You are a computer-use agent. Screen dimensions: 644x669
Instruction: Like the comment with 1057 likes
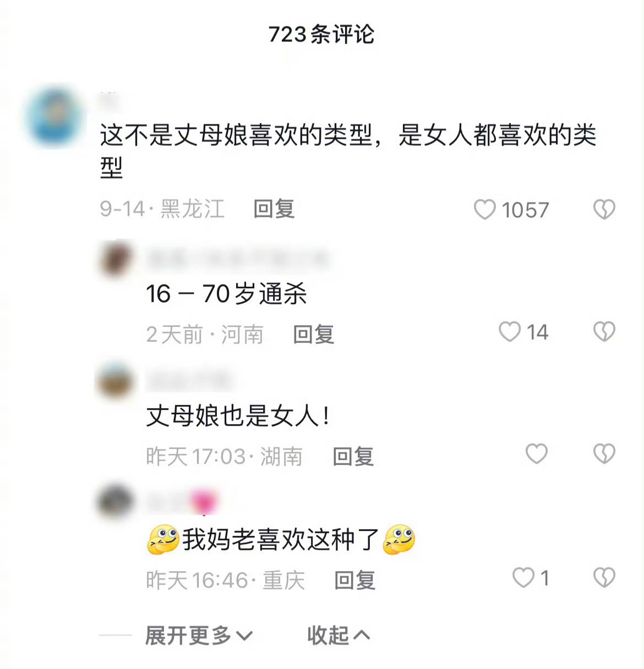coord(484,210)
